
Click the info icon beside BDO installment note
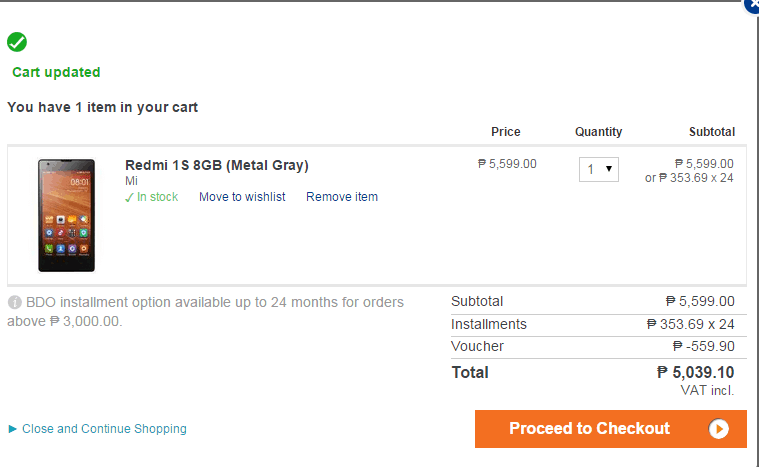point(15,302)
